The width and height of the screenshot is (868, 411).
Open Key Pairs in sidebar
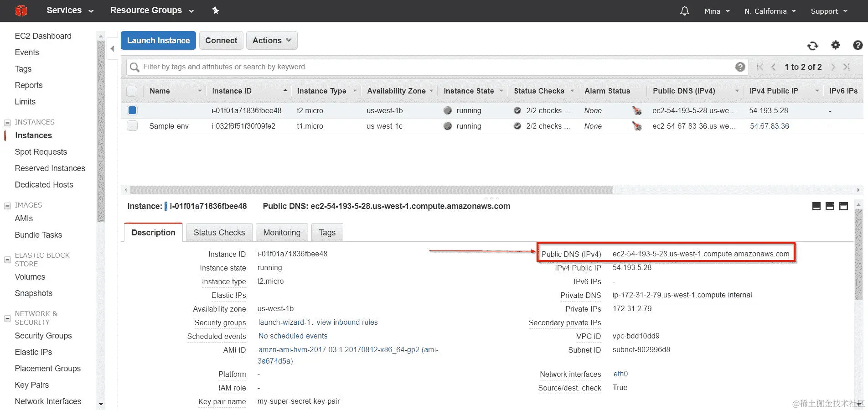[31, 385]
